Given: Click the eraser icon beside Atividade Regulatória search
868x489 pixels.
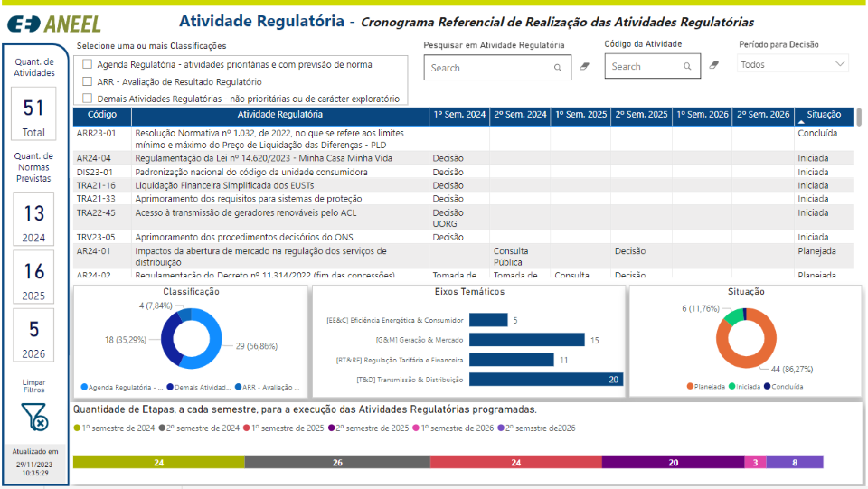Looking at the screenshot, I should click(x=583, y=67).
